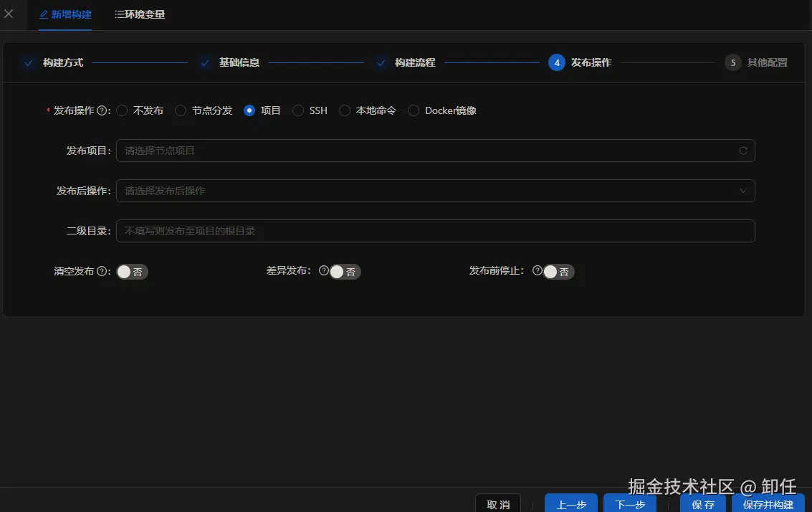Jump to step 5 其他配置
The width and height of the screenshot is (812, 512).
(757, 62)
